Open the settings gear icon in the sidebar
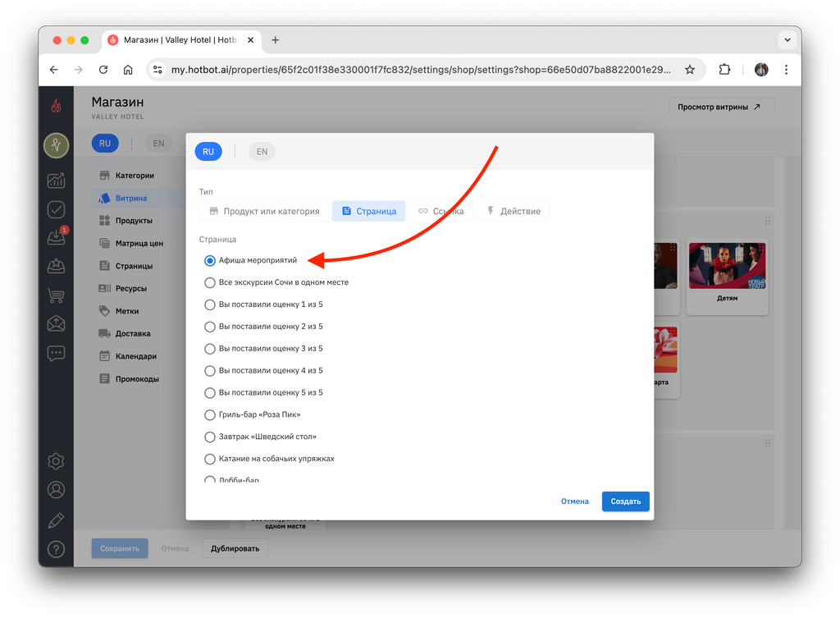 pyautogui.click(x=56, y=461)
